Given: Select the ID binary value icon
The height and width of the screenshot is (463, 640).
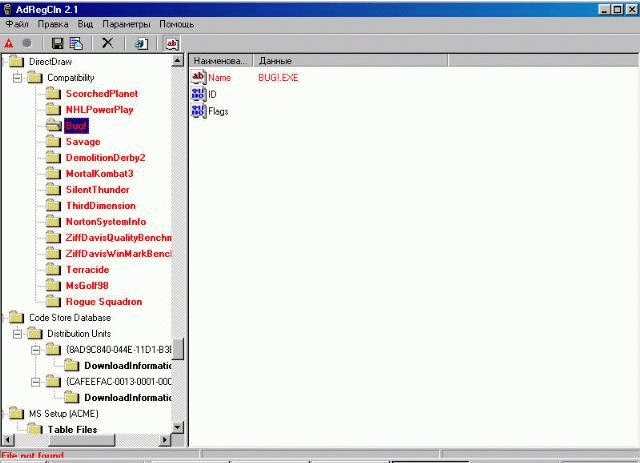Looking at the screenshot, I should pos(198,94).
